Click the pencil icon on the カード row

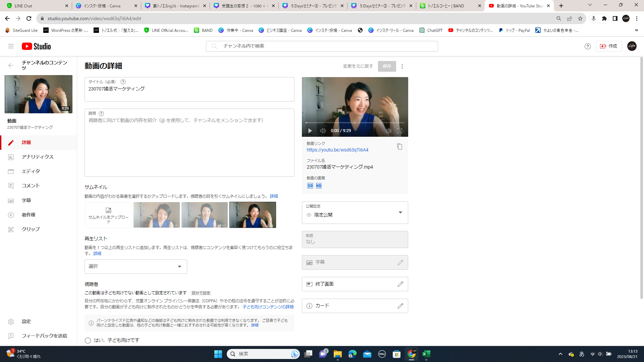point(400,306)
